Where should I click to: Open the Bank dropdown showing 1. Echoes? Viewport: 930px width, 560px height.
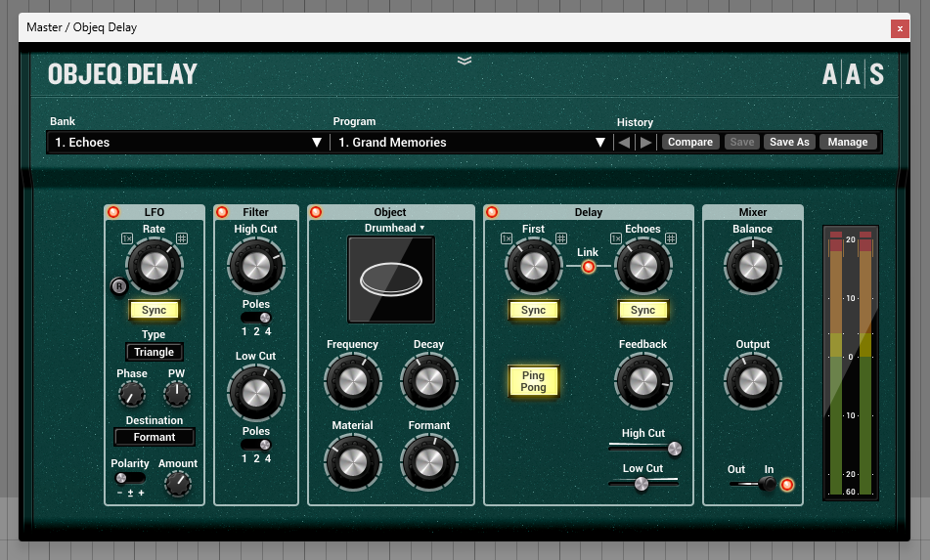(188, 143)
